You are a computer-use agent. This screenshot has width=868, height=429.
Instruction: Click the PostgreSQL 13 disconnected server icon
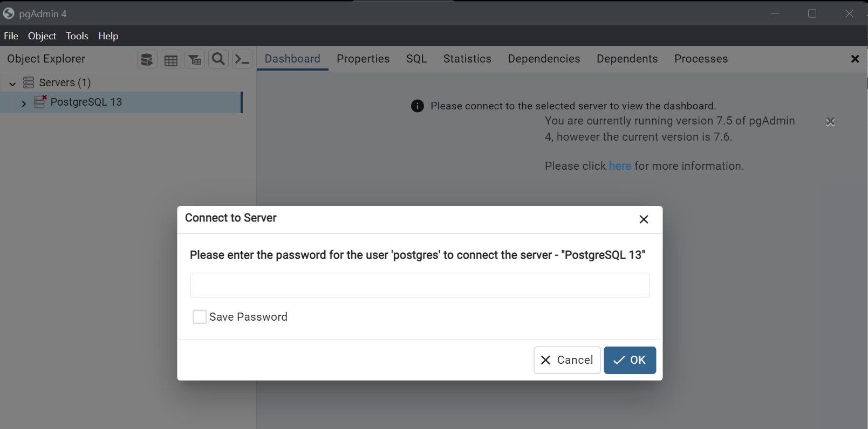pos(40,102)
